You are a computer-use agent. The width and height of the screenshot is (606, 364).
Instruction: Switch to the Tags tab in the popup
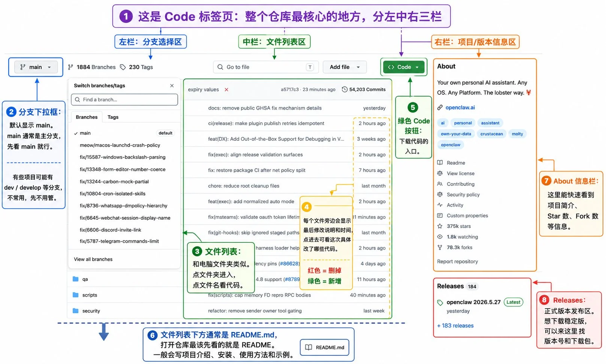tap(113, 117)
